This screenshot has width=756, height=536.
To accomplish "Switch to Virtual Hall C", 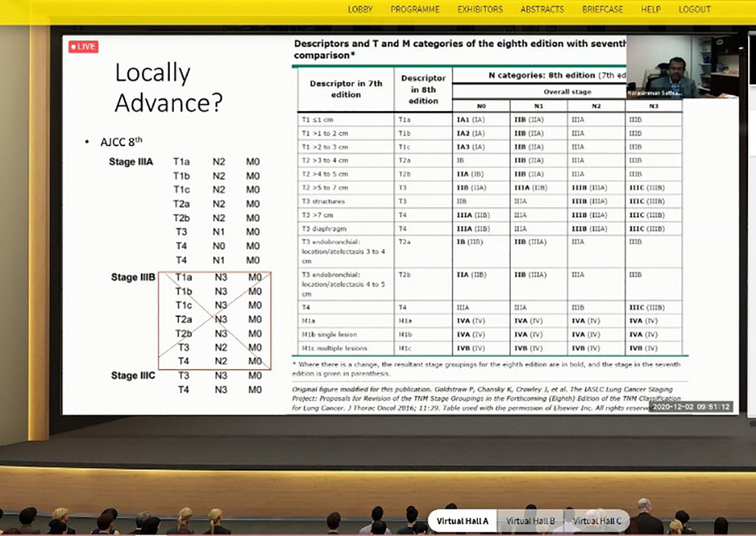I will (x=597, y=520).
